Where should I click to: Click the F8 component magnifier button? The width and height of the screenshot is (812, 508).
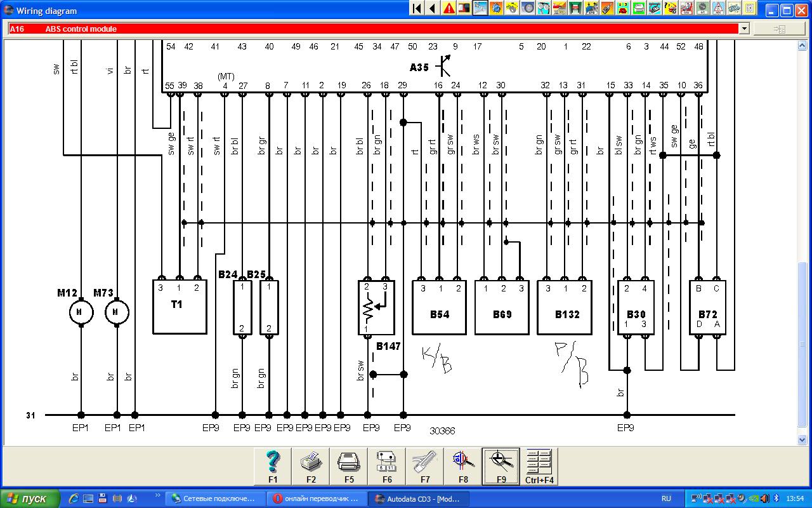[463, 467]
